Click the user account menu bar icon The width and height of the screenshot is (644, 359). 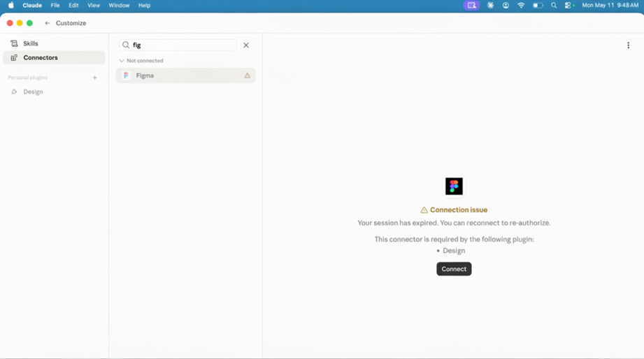coord(506,6)
